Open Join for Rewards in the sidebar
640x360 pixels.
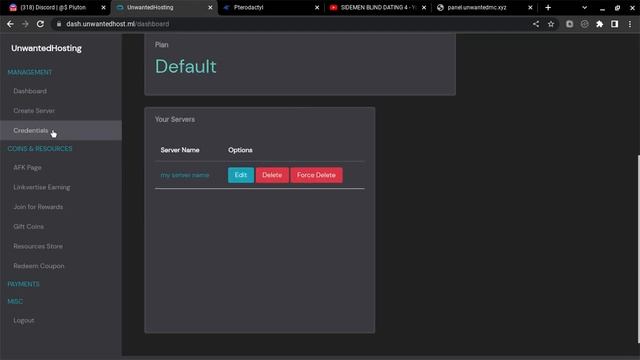point(38,207)
